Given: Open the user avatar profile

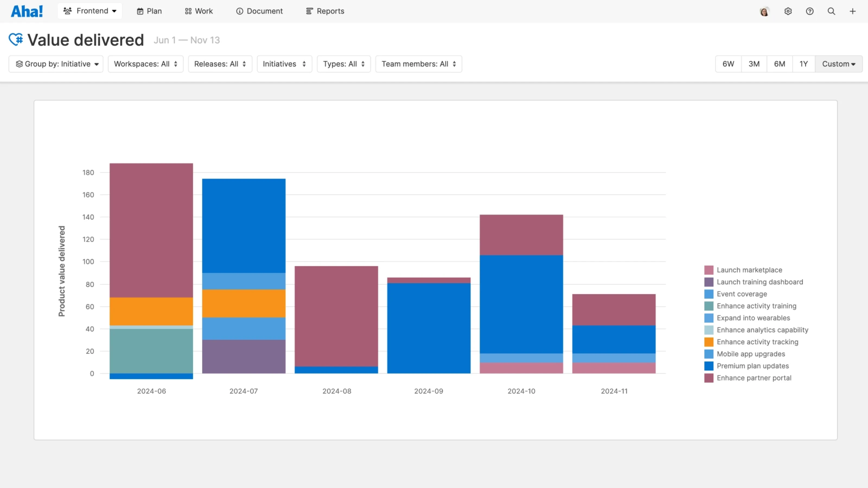Looking at the screenshot, I should click(x=764, y=11).
